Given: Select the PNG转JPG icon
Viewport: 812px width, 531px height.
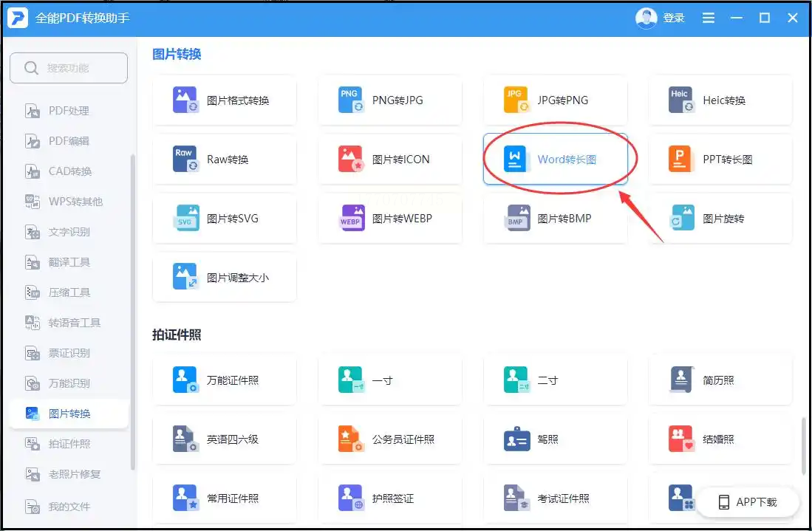Looking at the screenshot, I should point(351,100).
